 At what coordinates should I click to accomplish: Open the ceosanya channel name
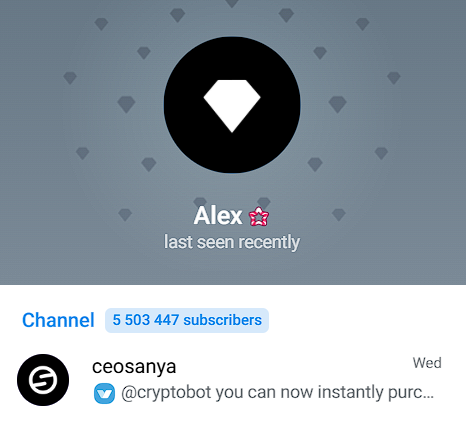[x=134, y=366]
